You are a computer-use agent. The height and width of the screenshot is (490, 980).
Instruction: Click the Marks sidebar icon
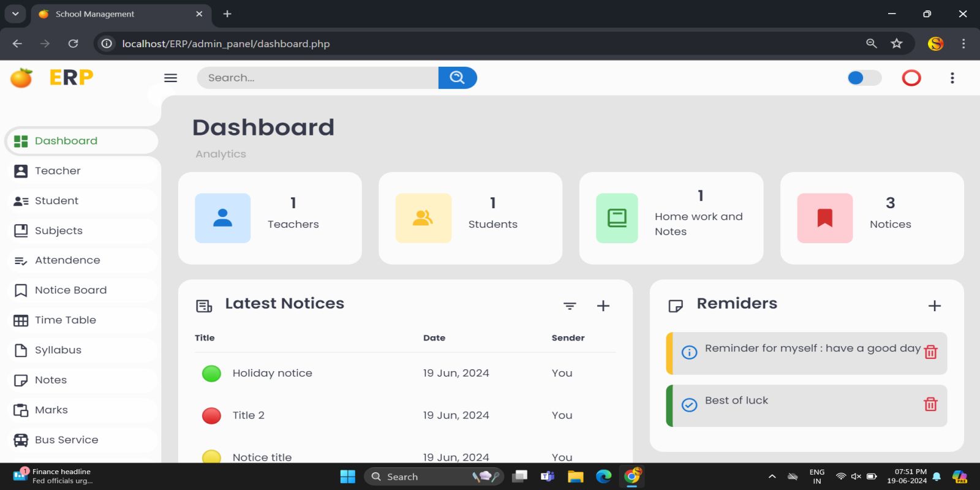21,410
